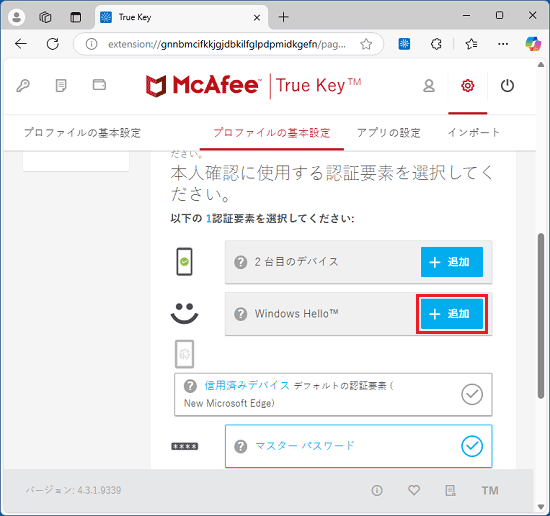Click the Windows Hello smiley face icon
Viewport: 550px width, 516px height.
[185, 313]
